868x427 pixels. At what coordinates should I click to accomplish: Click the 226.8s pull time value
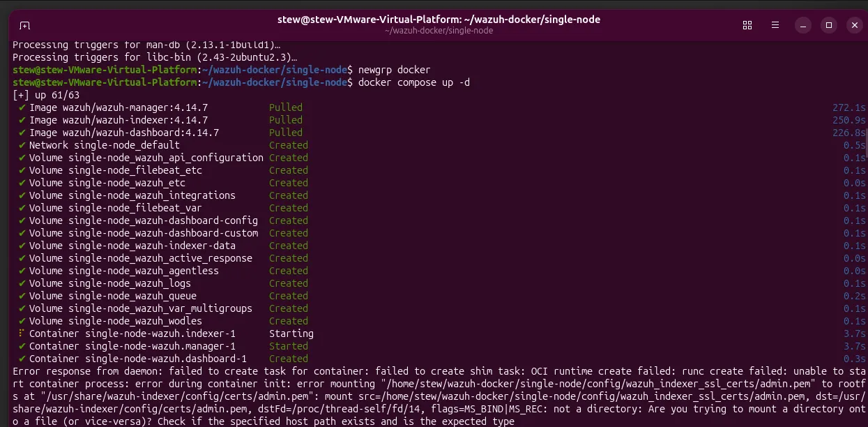(849, 133)
